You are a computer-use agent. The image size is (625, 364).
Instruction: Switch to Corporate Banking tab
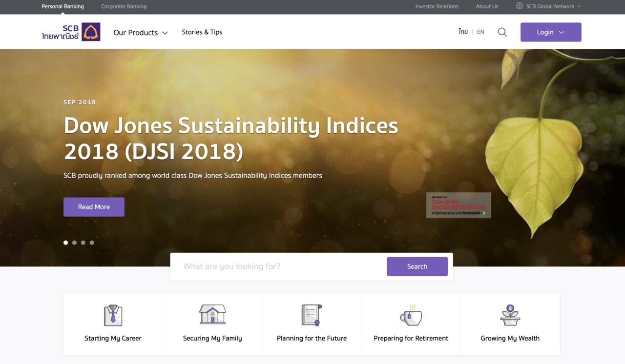(x=124, y=6)
